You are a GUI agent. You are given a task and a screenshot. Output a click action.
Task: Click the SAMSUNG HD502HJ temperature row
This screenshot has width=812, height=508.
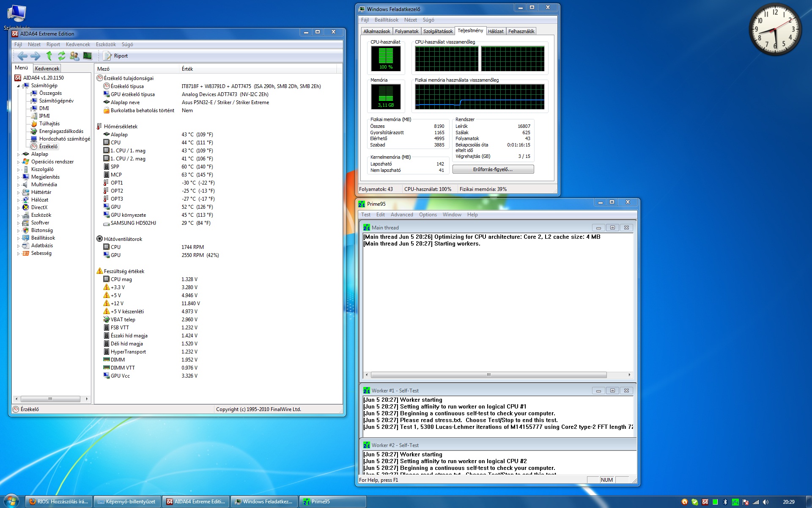(219, 223)
